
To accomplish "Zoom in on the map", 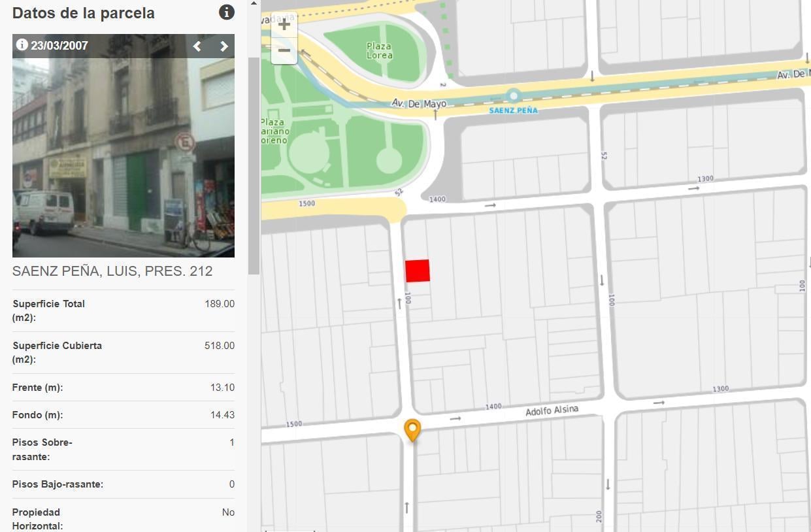I will (x=284, y=25).
